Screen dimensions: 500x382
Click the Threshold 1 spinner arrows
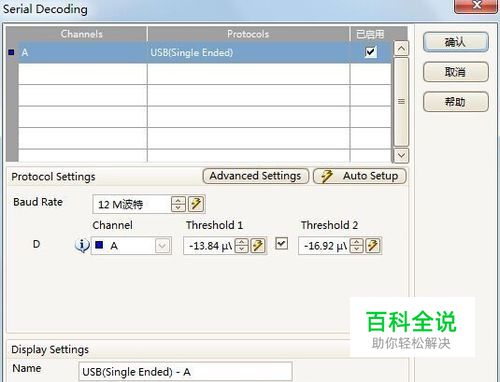241,246
